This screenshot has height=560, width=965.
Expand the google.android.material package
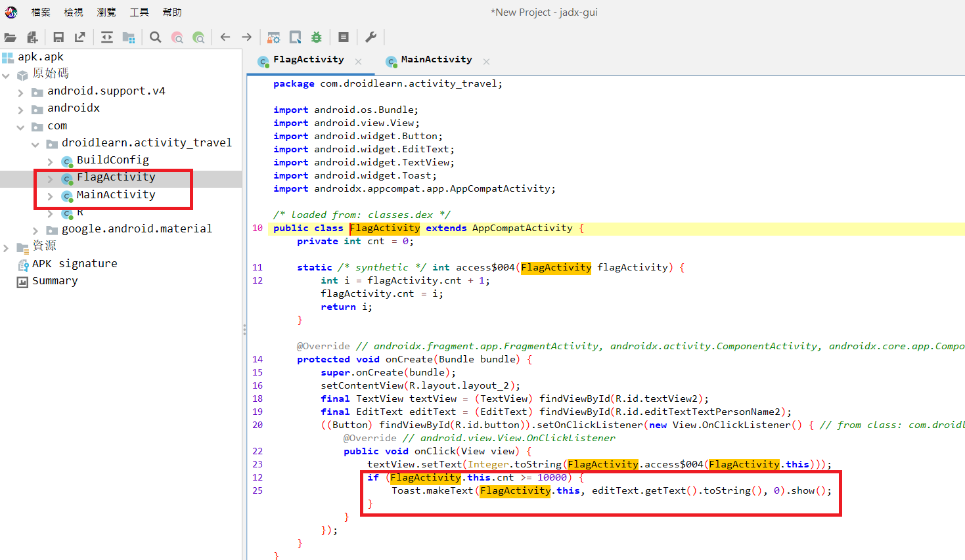35,230
